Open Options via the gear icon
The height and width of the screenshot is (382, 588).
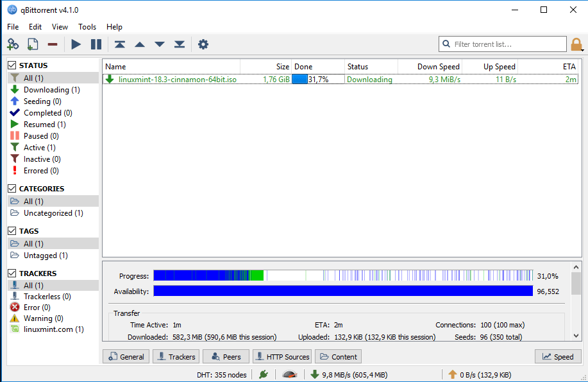[x=203, y=44]
